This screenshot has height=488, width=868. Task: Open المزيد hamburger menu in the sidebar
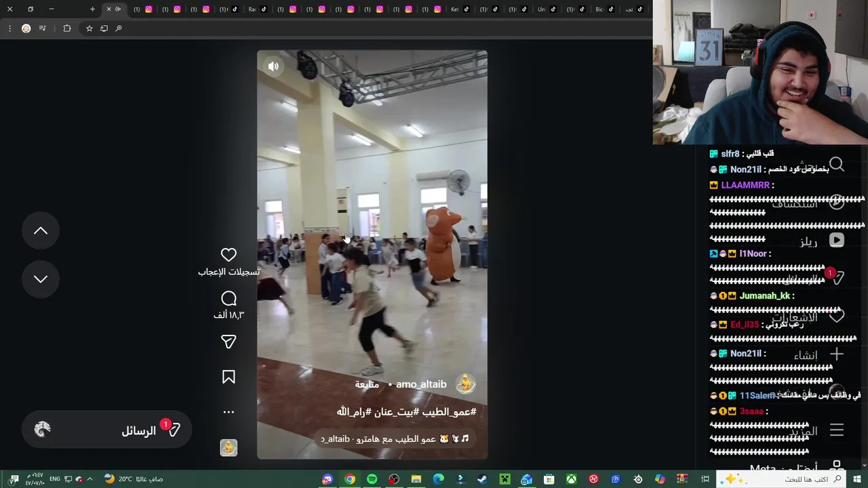(x=818, y=430)
